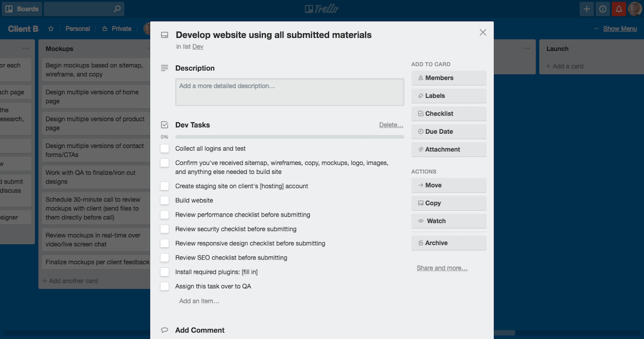Click the search magnifier icon
Image resolution: width=644 pixels, height=339 pixels.
click(117, 9)
